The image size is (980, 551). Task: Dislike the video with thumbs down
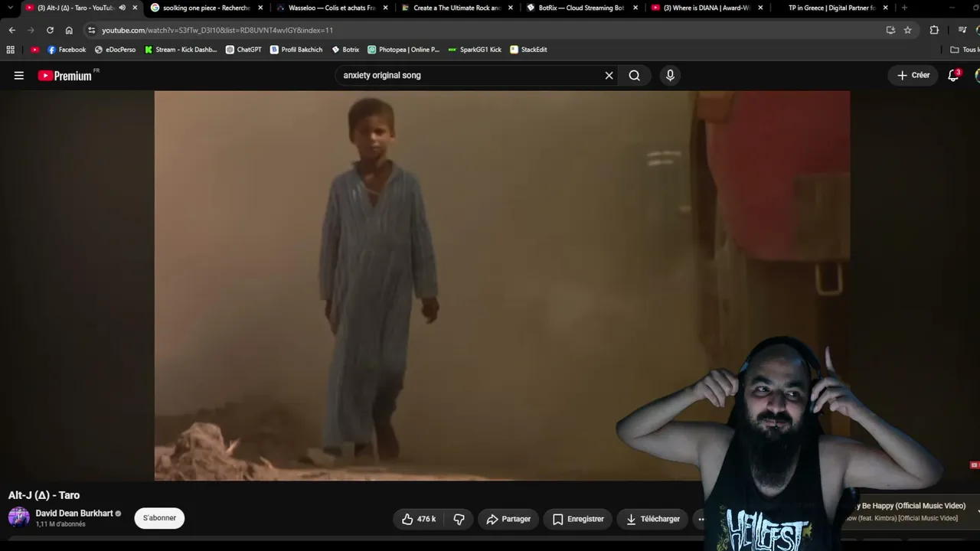pyautogui.click(x=459, y=519)
